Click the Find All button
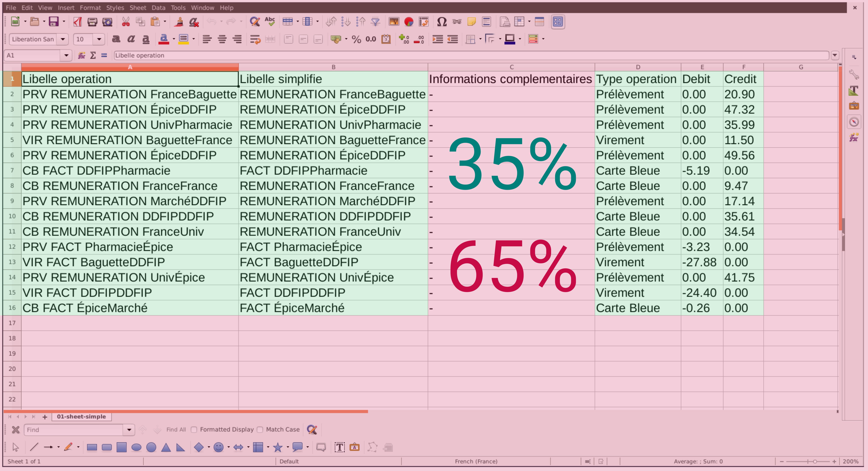 pos(176,429)
